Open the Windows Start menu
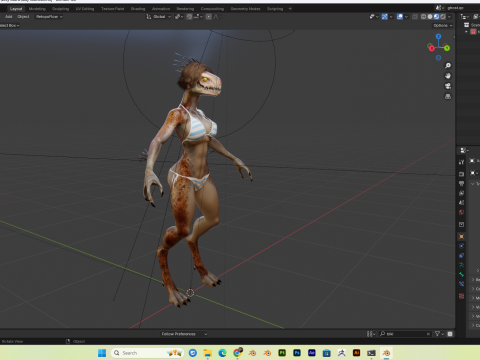This screenshot has width=480, height=360. 102,353
